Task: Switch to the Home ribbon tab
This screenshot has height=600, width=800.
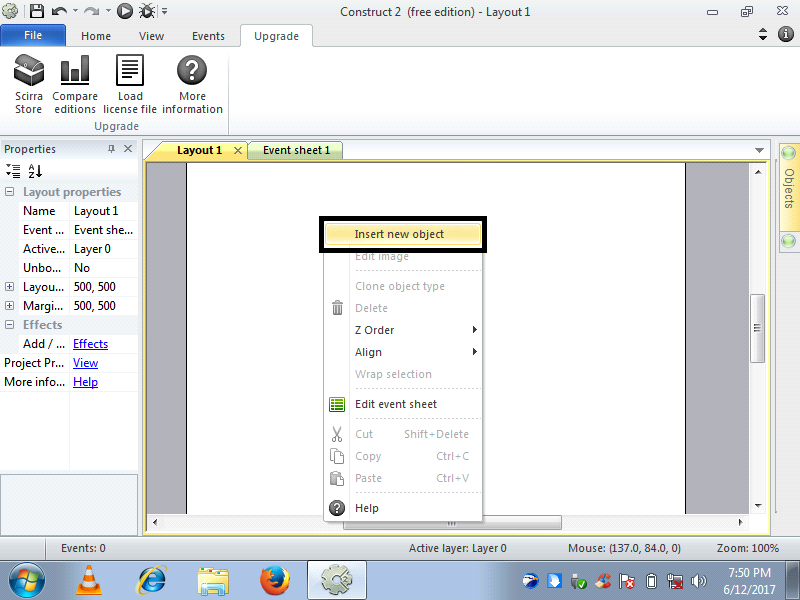Action: coord(96,36)
